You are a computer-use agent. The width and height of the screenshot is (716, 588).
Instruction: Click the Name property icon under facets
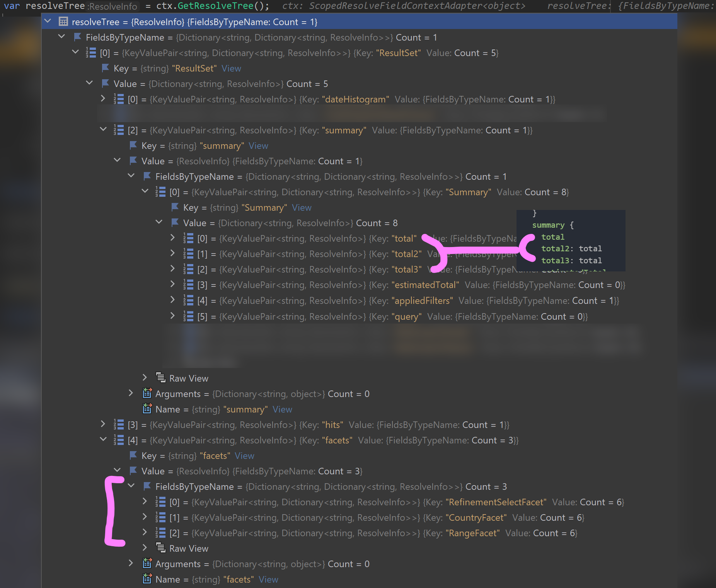147,579
